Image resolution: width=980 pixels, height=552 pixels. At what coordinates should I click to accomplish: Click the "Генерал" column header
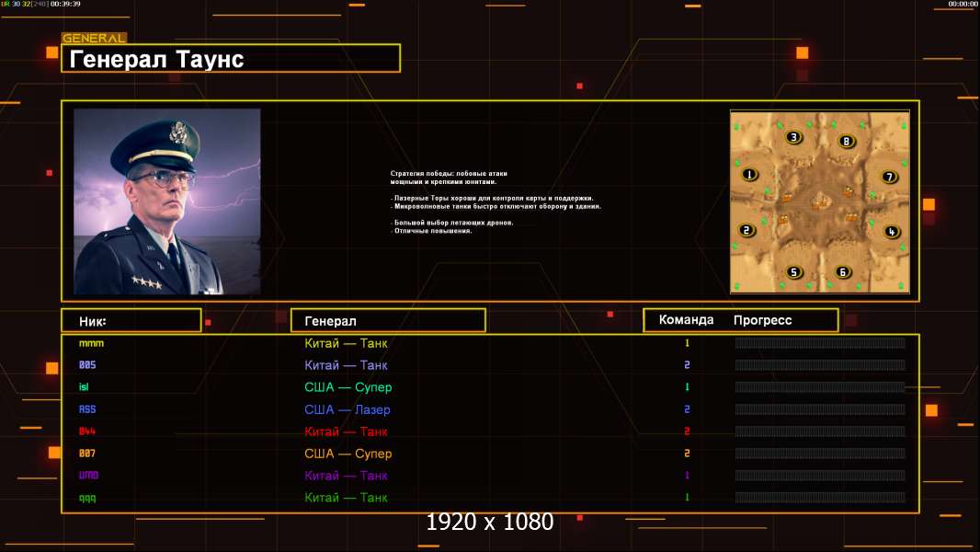[387, 320]
